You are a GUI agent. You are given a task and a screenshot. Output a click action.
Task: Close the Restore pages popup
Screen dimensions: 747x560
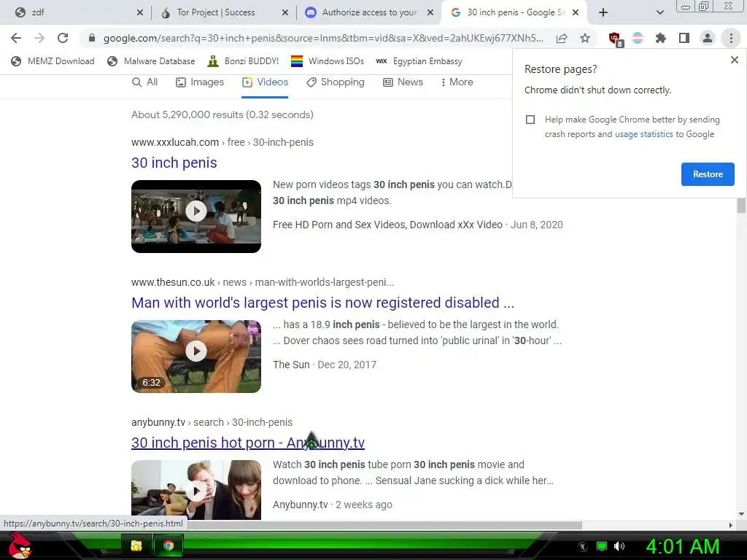coord(734,60)
